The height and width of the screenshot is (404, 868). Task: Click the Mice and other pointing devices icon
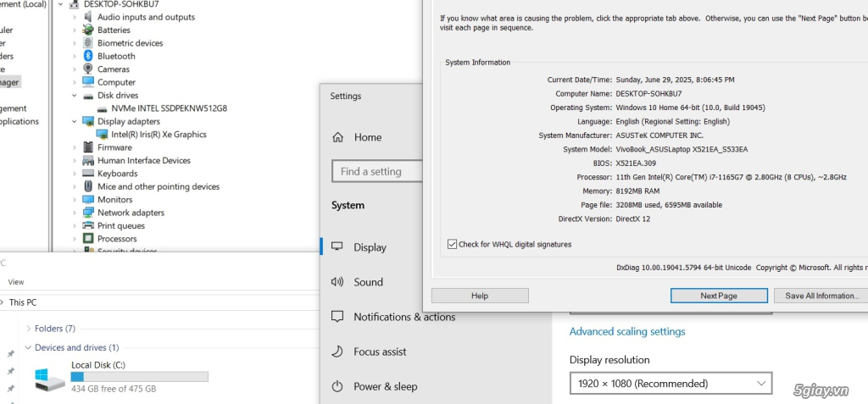[88, 186]
